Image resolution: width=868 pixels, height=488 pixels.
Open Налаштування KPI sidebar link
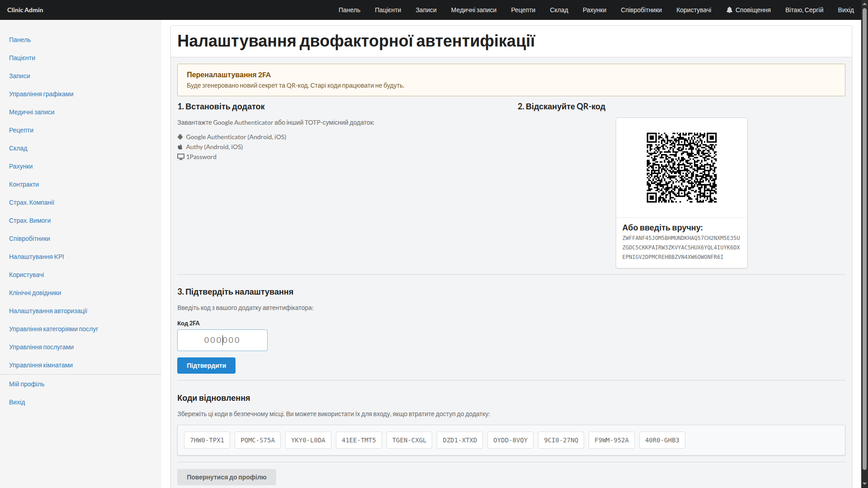point(37,257)
